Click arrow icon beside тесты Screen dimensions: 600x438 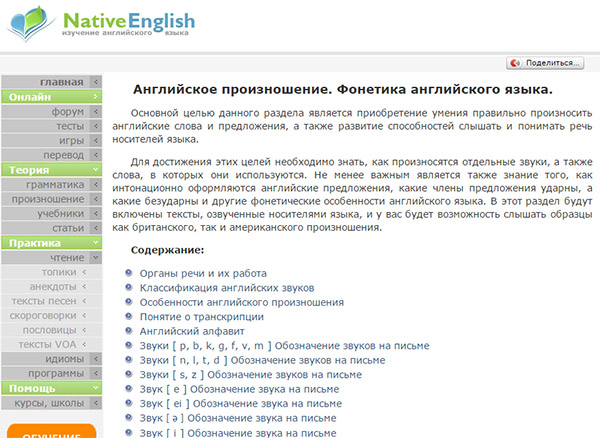95,127
